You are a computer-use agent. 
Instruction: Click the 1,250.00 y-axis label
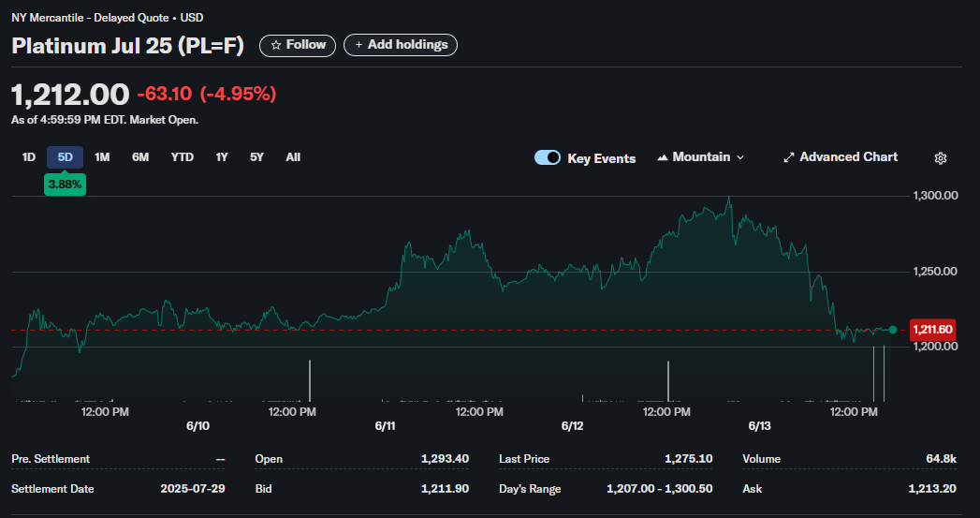point(936,271)
